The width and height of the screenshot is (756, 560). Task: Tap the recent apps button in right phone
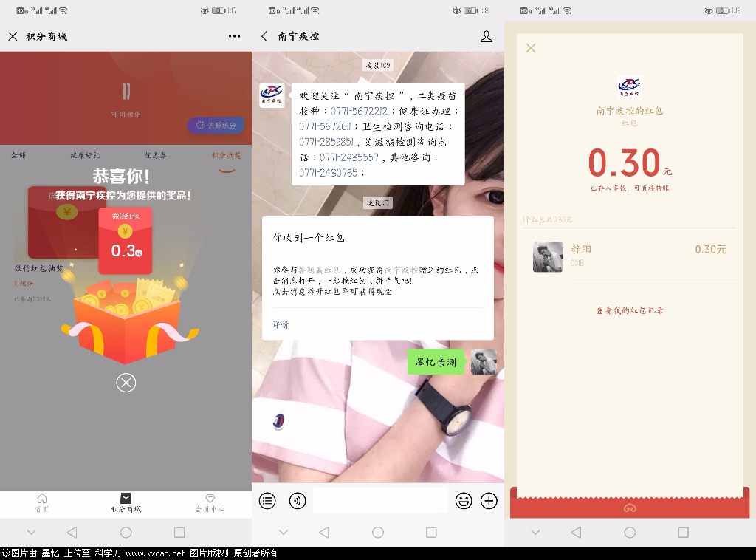pyautogui.click(x=683, y=532)
